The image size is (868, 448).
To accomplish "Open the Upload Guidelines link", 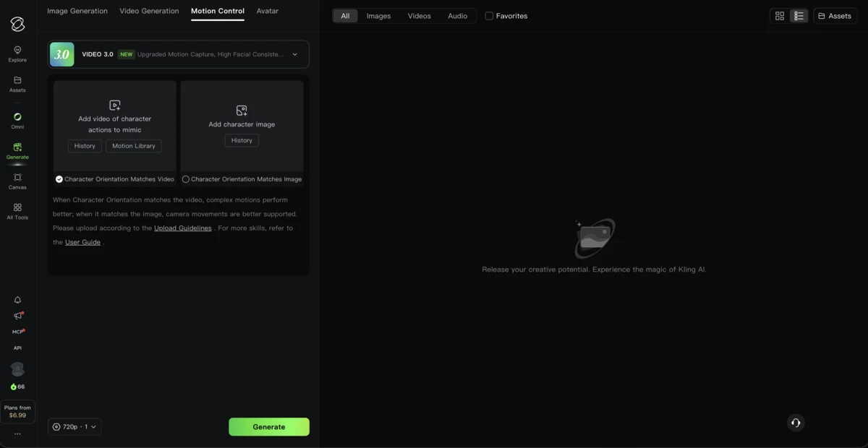I will [x=183, y=228].
